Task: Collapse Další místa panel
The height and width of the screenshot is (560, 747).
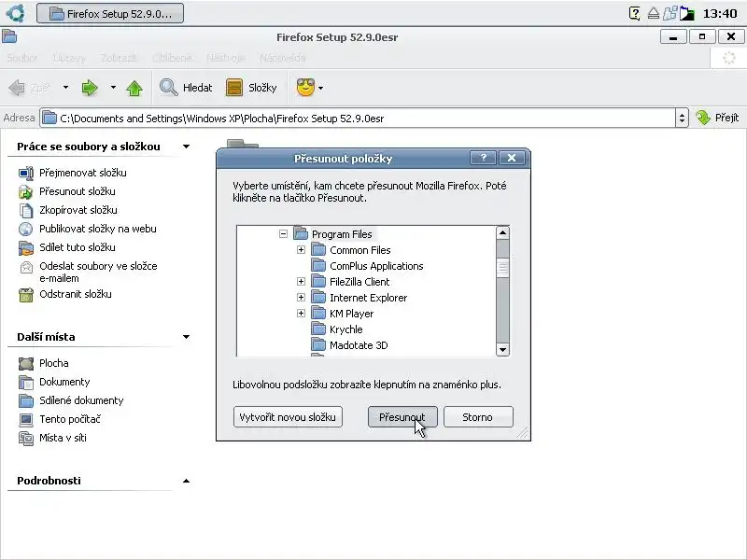Action: 186,337
